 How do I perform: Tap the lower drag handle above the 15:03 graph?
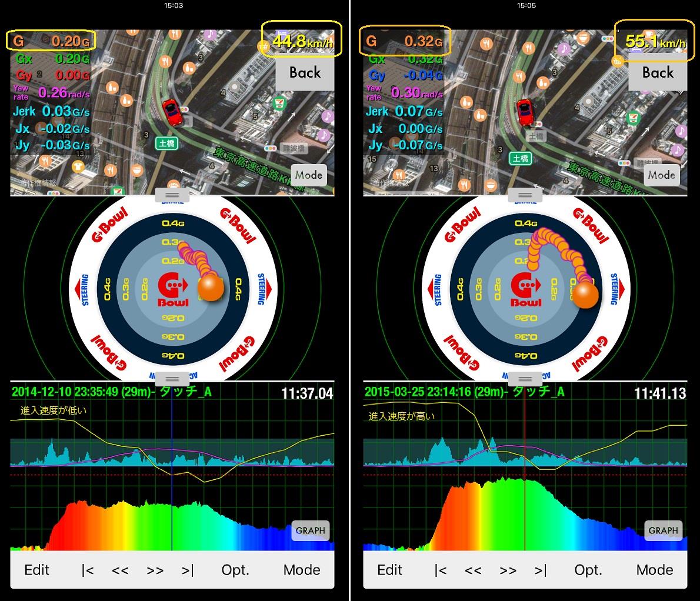(x=172, y=379)
